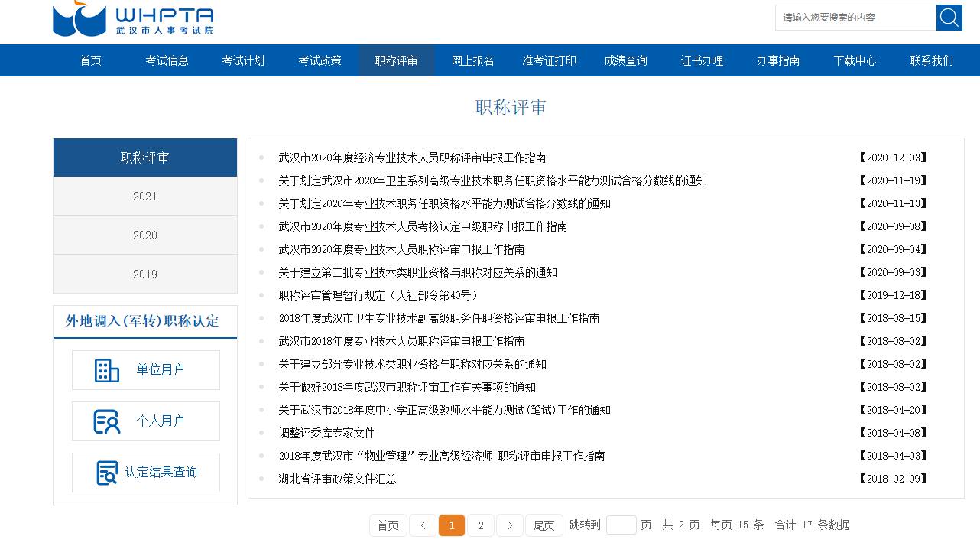Open 关于建立第二批专业技术类职业资格 notice

pos(417,272)
